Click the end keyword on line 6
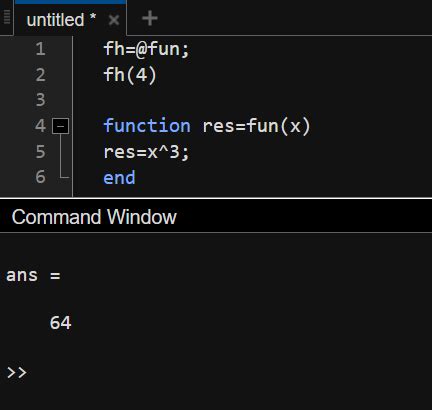This screenshot has height=410, width=432. 119,177
